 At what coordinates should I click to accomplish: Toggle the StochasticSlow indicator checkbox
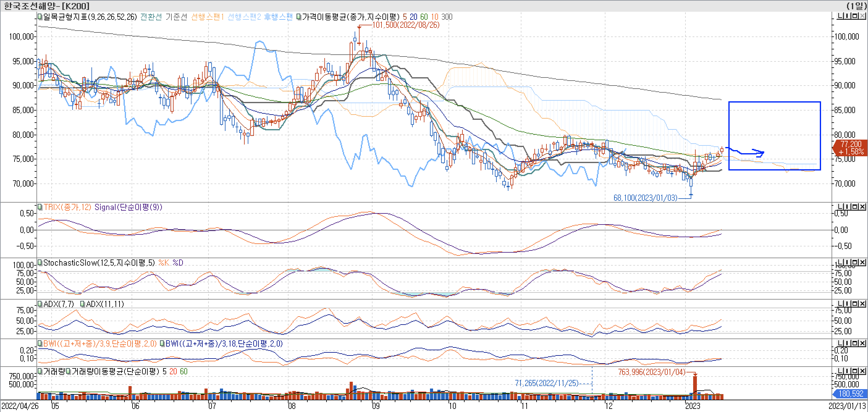click(x=40, y=262)
